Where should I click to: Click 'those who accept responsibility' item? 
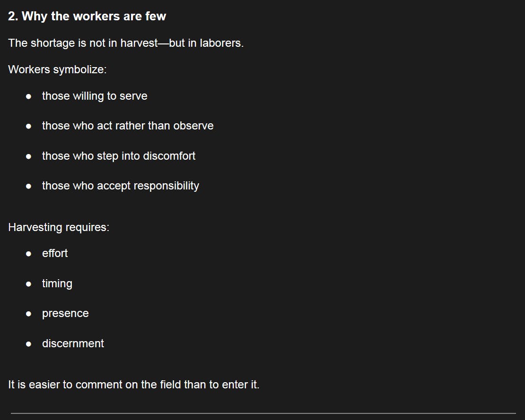[120, 186]
